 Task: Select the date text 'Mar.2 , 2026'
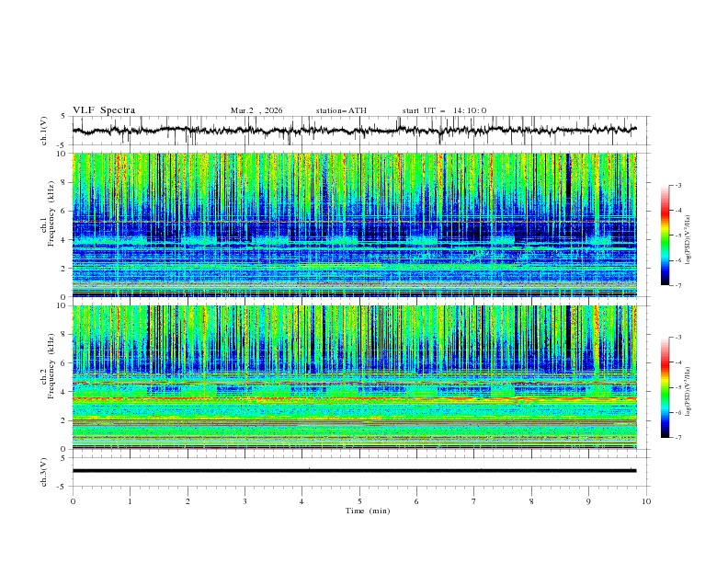tap(256, 110)
